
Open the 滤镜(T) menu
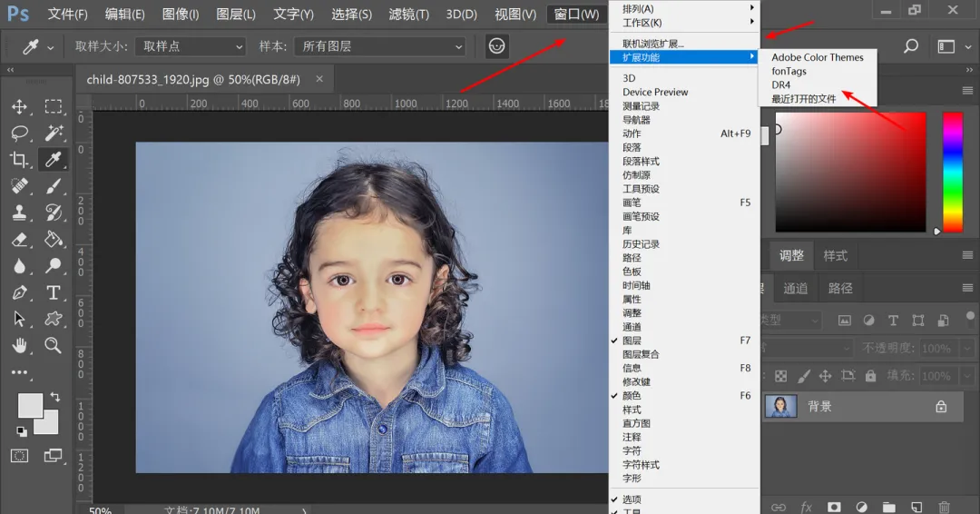[x=408, y=14]
